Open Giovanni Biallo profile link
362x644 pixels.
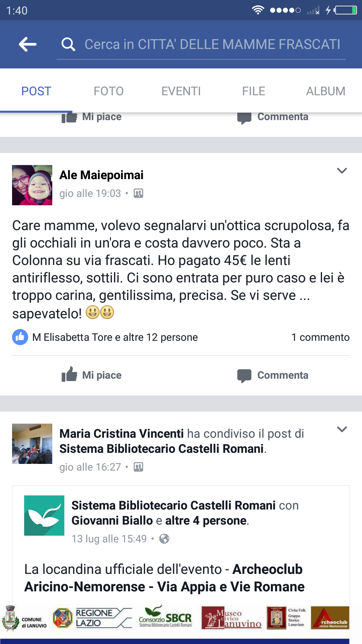click(112, 521)
